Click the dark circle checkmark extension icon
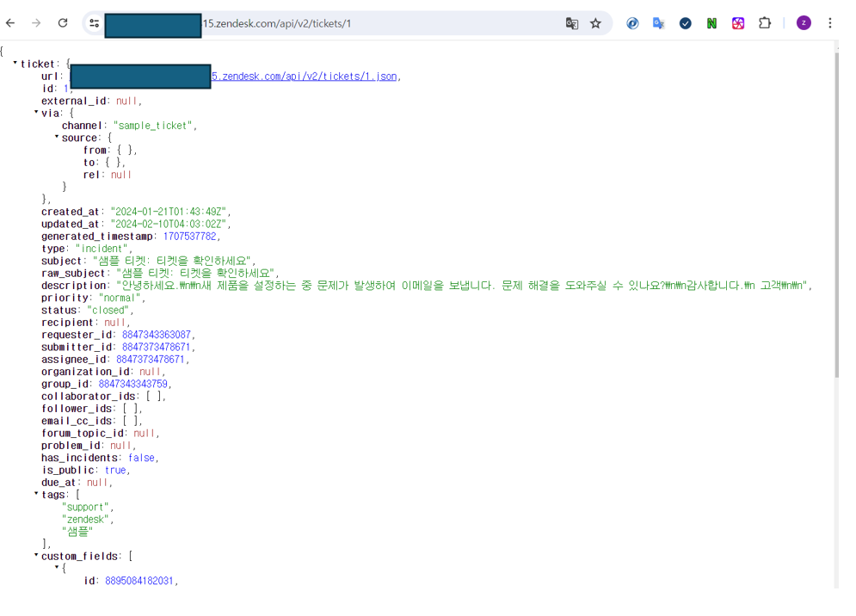The height and width of the screenshot is (616, 856). (x=686, y=23)
